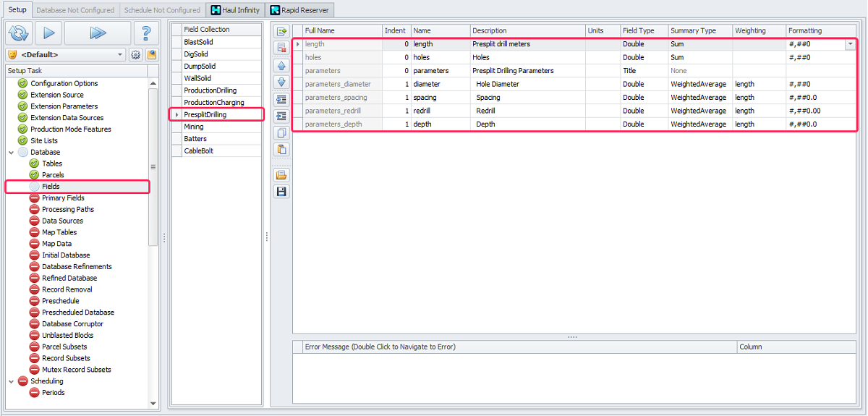The width and height of the screenshot is (868, 416).
Task: Click the Formatting cell of redrill row
Action: tap(822, 111)
